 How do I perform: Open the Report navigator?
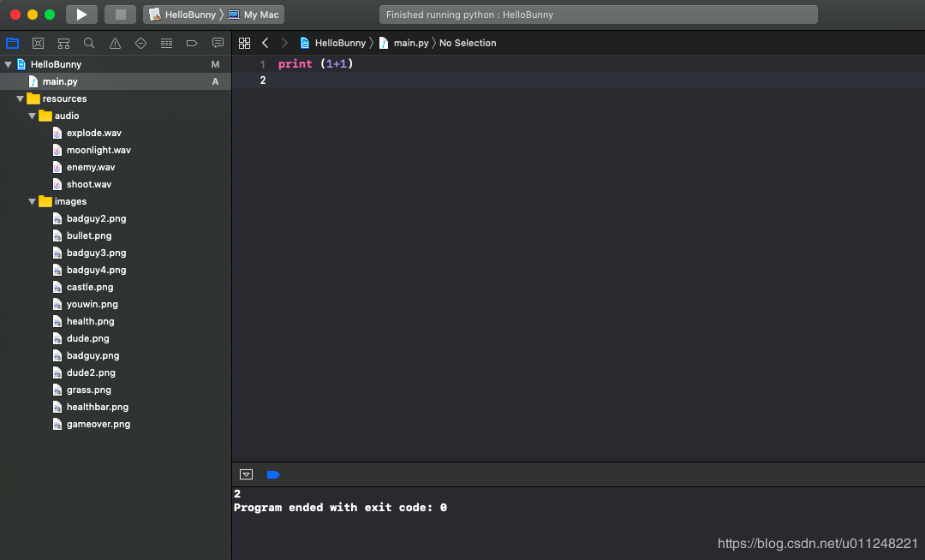(218, 43)
